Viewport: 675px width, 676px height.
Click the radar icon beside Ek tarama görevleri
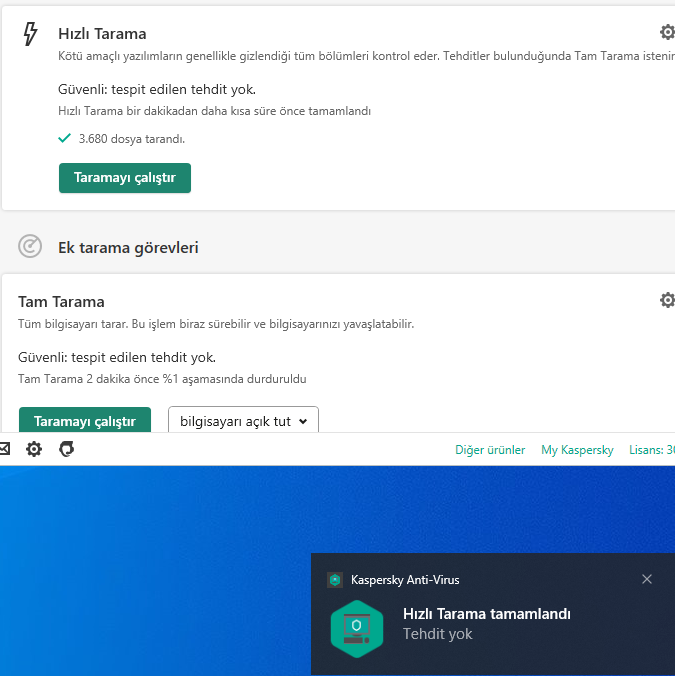point(30,246)
